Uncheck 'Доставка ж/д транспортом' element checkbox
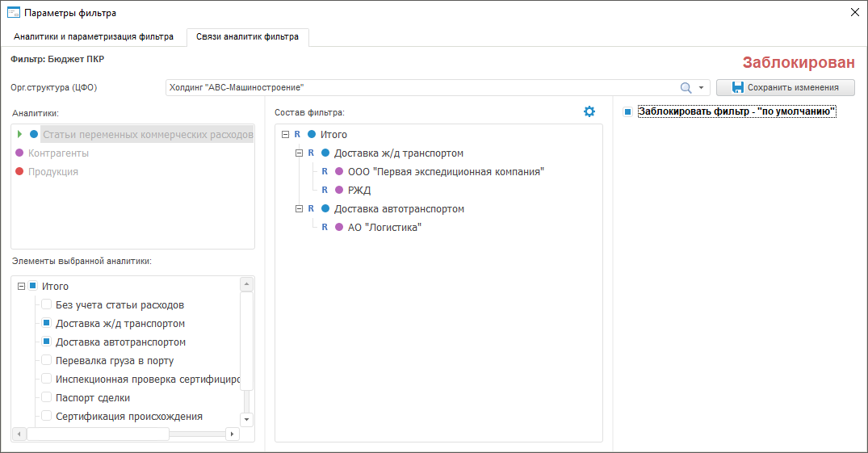Screen dimensions: 868x453 pos(47,323)
